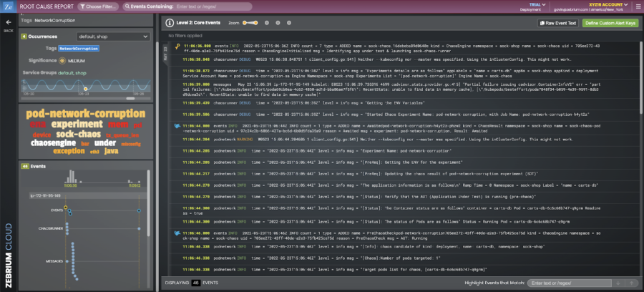This screenshot has width=644, height=292.
Task: Click the Zebrium Ze logo
Action: pos(8,6)
